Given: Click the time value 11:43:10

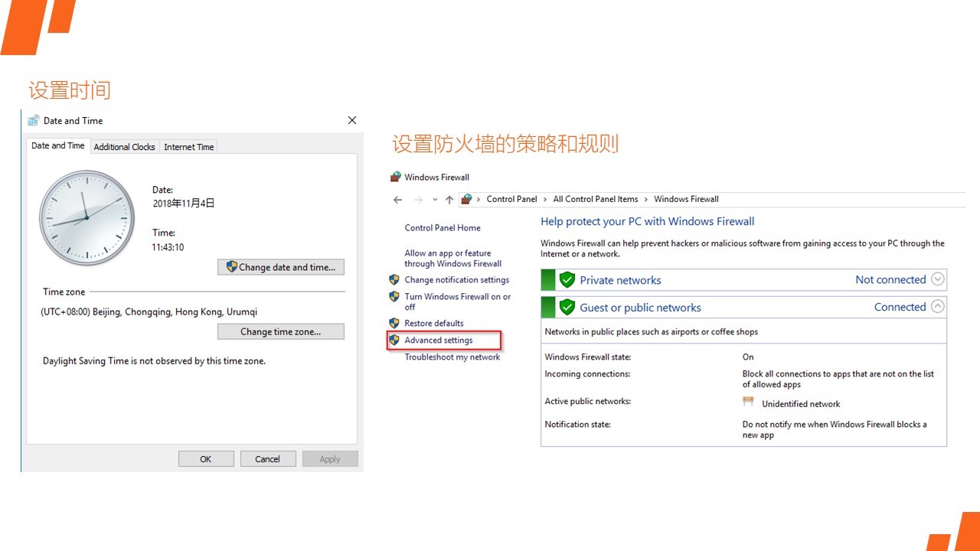Looking at the screenshot, I should (168, 247).
